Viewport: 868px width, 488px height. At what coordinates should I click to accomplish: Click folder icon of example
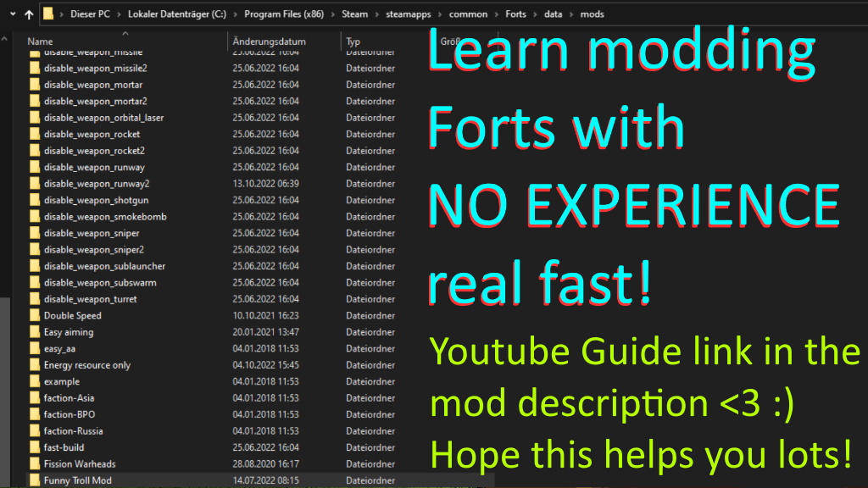[34, 381]
